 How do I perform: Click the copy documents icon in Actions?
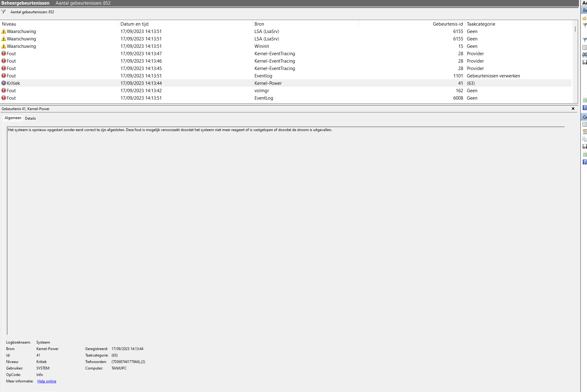click(x=584, y=139)
